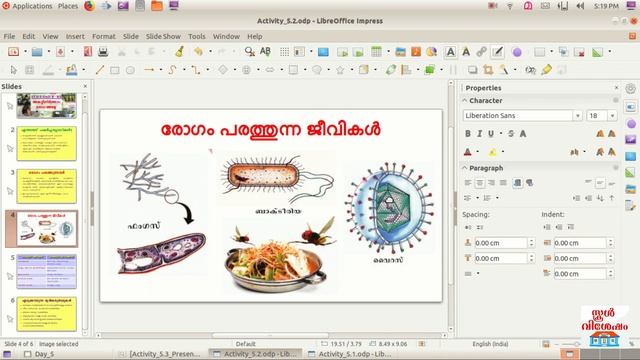Click the volume icon in system tray
Viewport: 640px width, 360px height.
point(580,6)
